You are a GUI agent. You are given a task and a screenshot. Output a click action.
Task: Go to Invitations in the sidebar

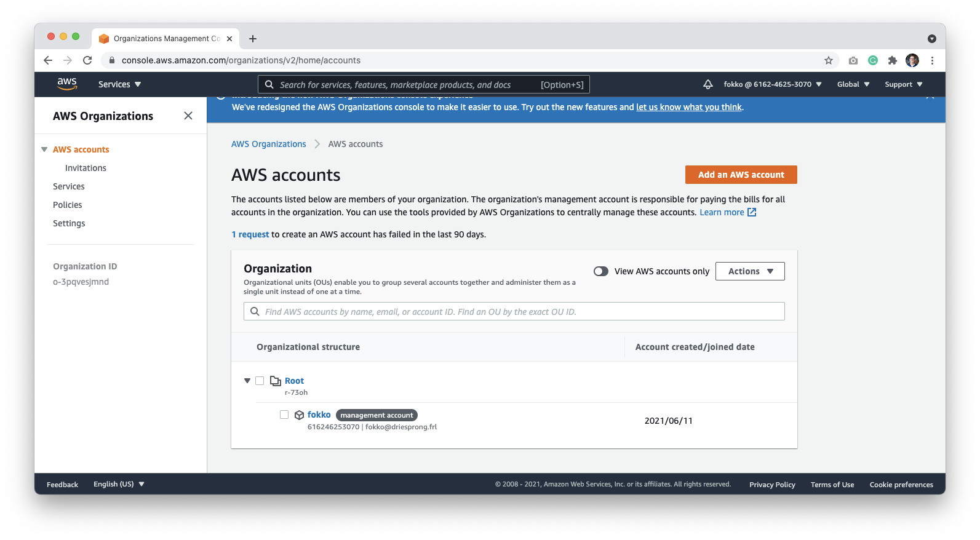(86, 168)
